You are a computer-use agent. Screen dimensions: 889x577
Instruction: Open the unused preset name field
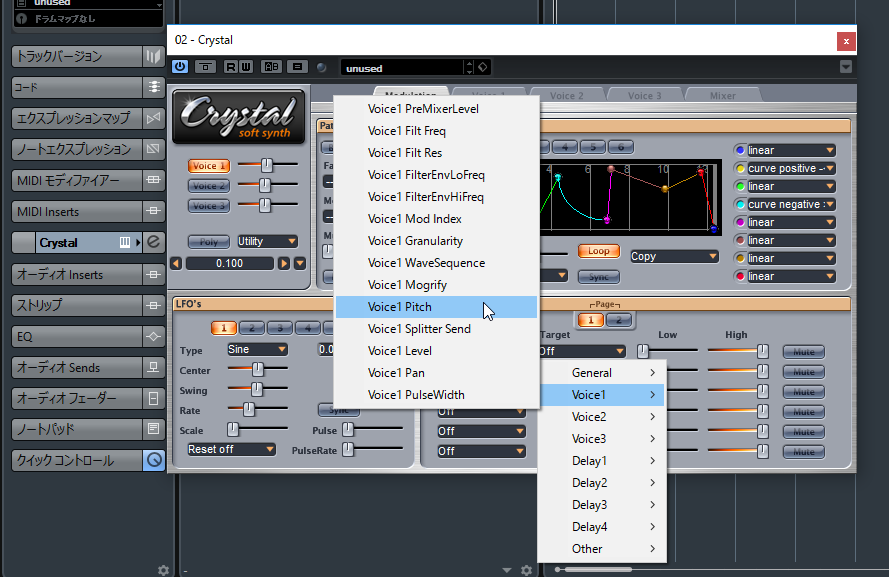(401, 68)
